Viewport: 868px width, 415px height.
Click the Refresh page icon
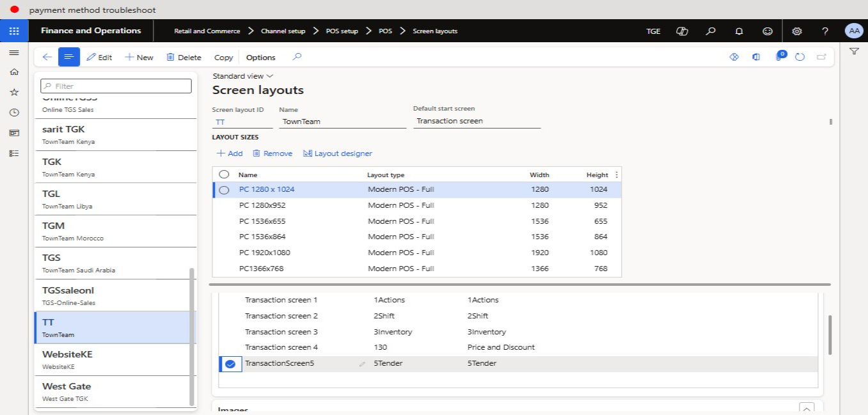800,57
